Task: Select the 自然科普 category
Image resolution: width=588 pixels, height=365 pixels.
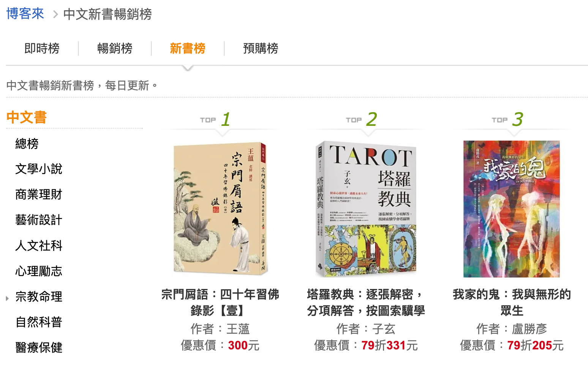Action: click(x=39, y=322)
